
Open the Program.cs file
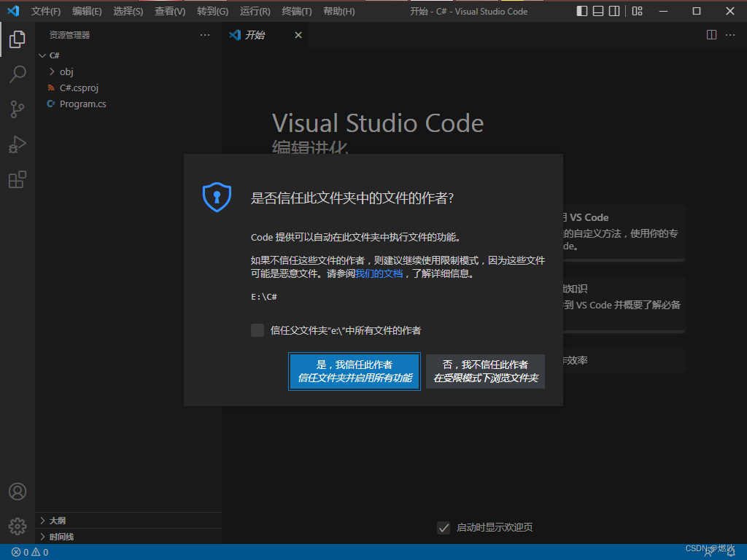[x=128, y=104]
